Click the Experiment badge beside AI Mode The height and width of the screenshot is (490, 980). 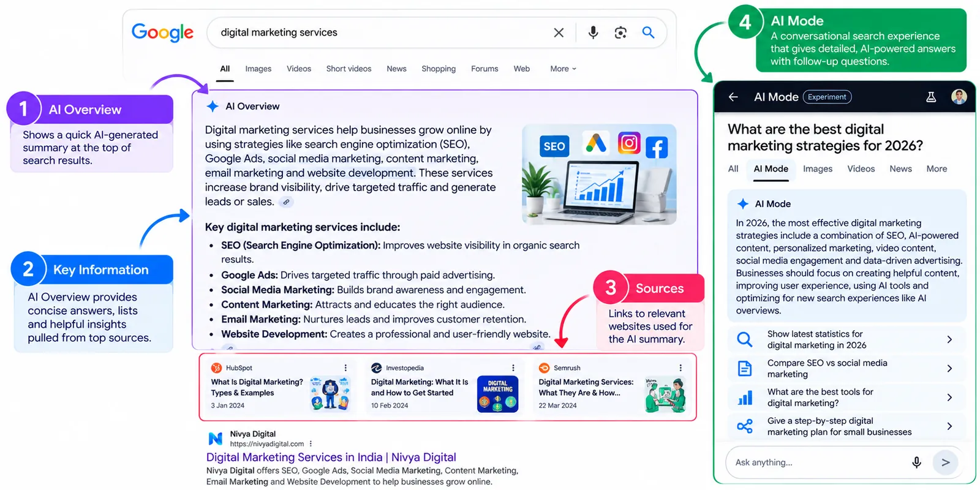click(827, 97)
